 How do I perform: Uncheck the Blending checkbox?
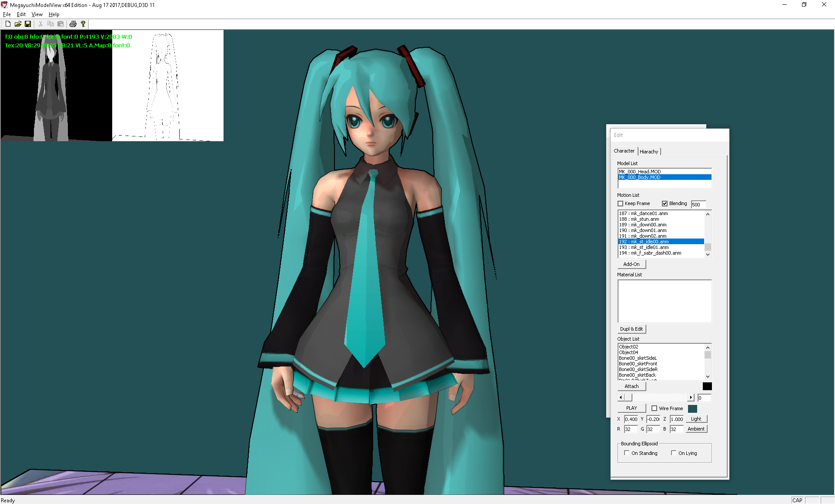(x=665, y=203)
